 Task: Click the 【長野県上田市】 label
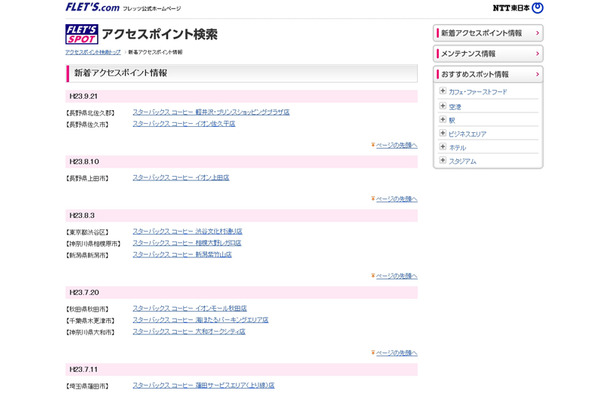coord(88,178)
